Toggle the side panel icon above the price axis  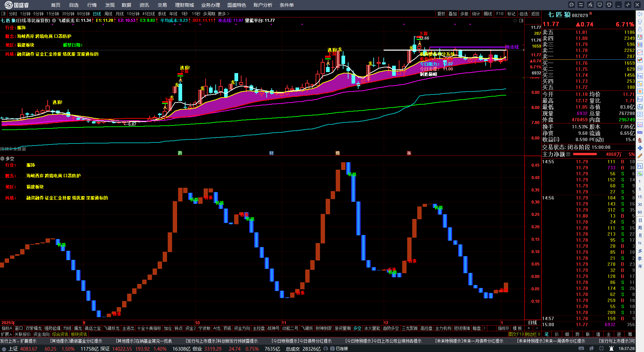[x=521, y=21]
